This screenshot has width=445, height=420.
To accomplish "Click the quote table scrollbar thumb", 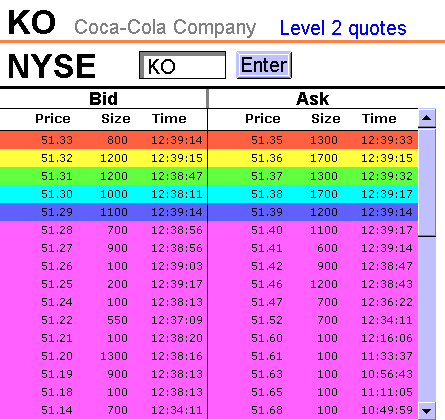I will pos(427,183).
